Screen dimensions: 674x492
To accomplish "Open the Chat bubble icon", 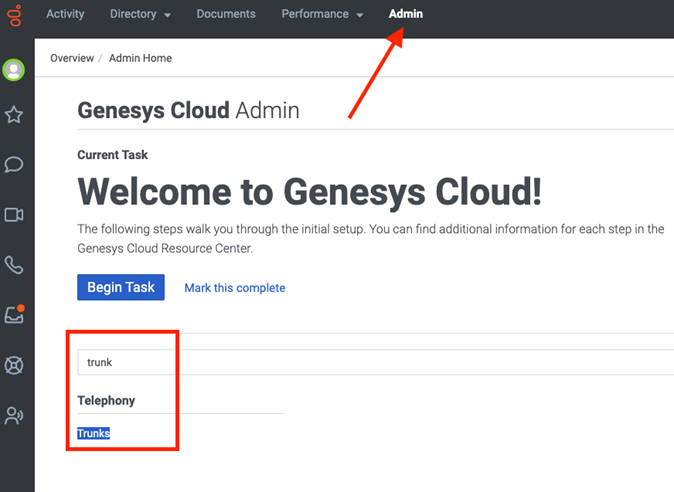I will point(14,165).
